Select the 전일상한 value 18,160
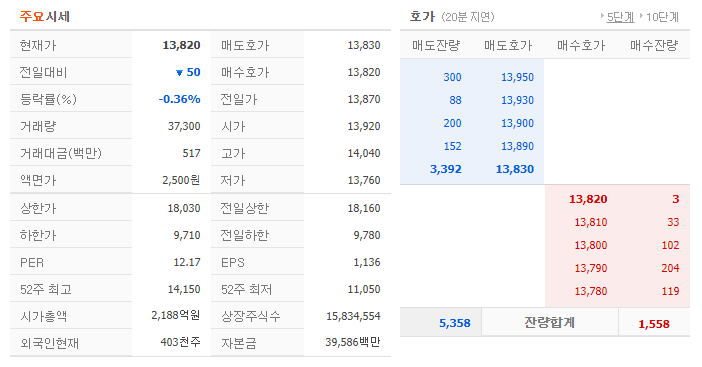 (364, 208)
